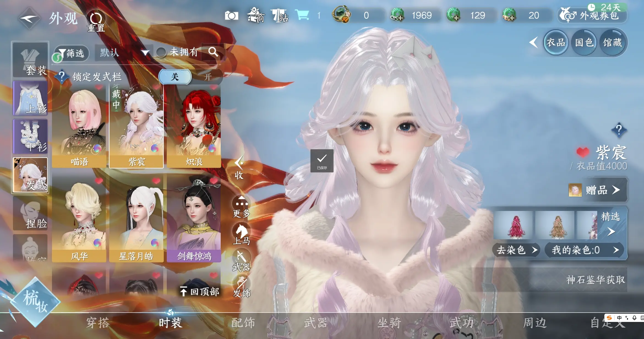Toggle favorite heart on 星落月皓 card

156,181
